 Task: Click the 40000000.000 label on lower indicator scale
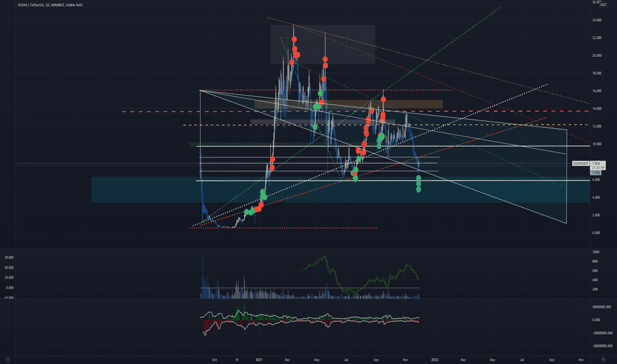(602, 307)
